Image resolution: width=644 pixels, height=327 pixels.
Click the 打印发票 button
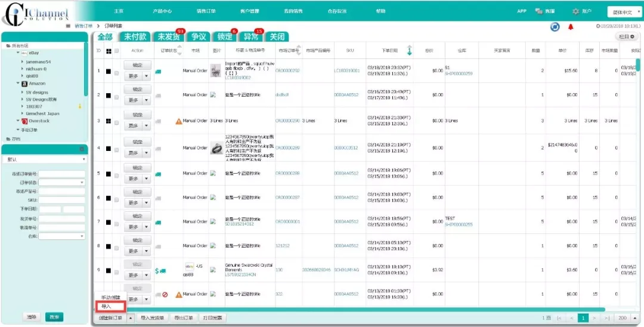[212, 317]
